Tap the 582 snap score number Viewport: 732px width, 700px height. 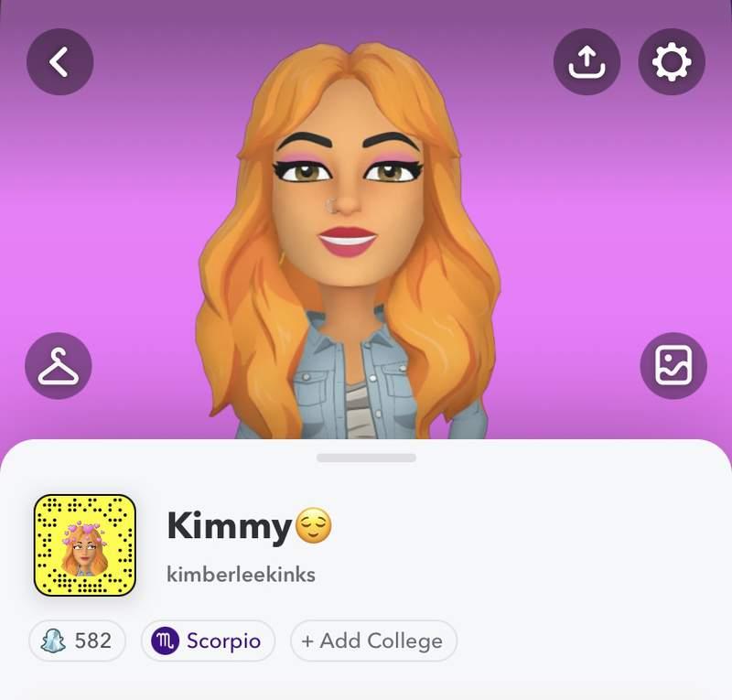pos(93,641)
